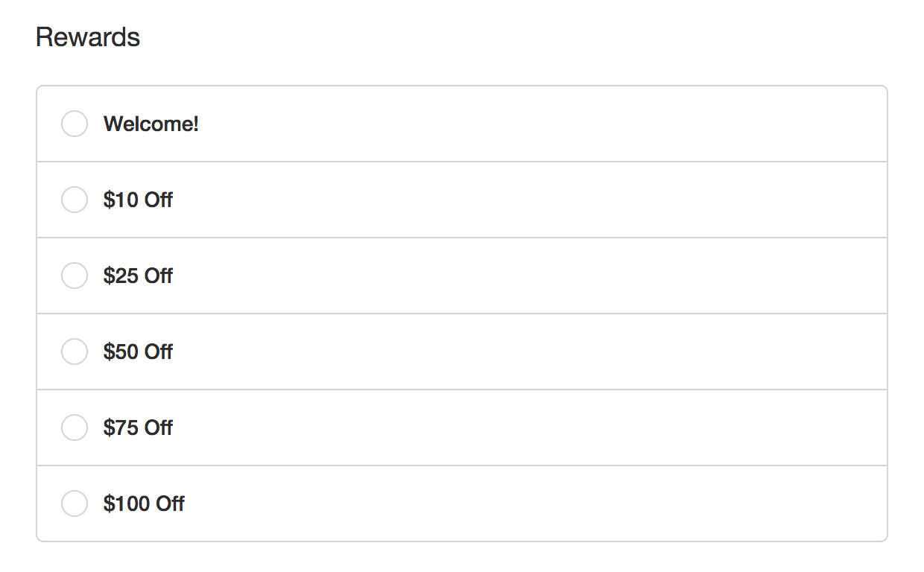
Task: Select the Welcome! radio button
Action: [x=75, y=124]
